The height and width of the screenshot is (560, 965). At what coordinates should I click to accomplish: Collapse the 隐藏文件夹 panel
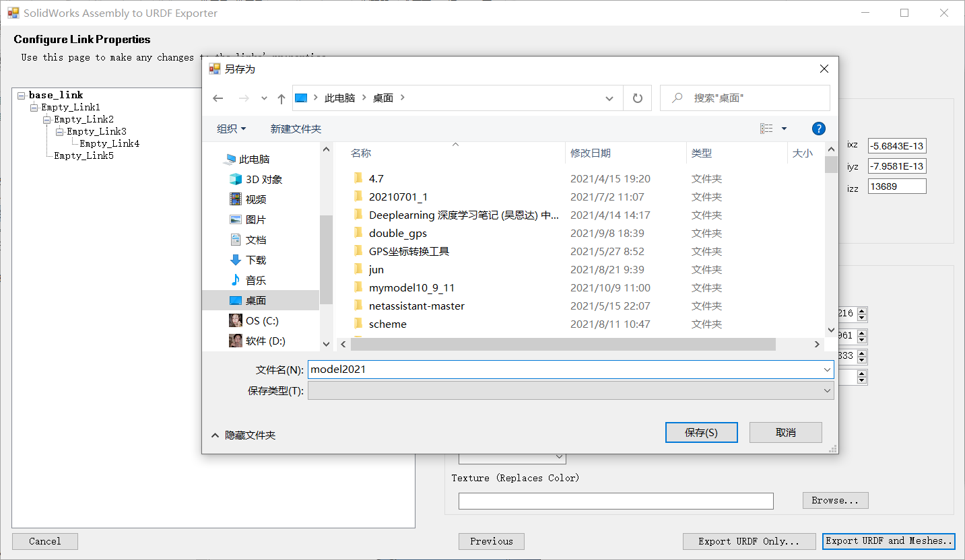pyautogui.click(x=251, y=435)
